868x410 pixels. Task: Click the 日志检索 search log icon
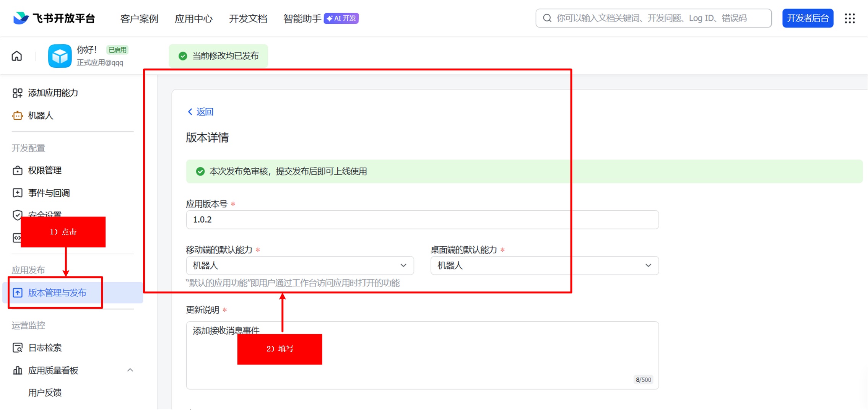pos(18,348)
